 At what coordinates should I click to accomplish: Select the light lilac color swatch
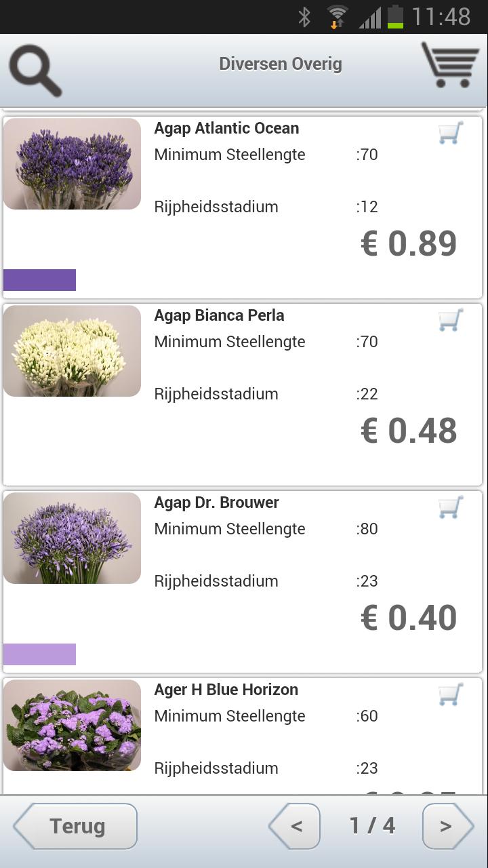pos(39,654)
